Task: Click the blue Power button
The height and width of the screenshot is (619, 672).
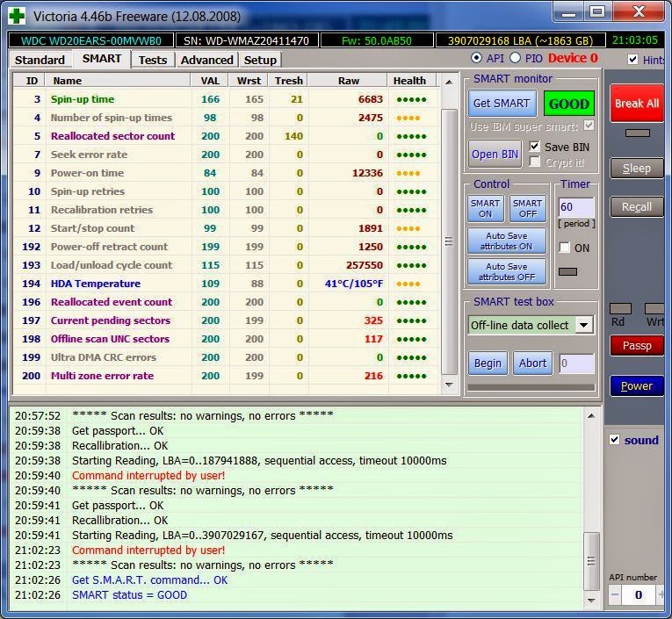Action: pyautogui.click(x=637, y=386)
